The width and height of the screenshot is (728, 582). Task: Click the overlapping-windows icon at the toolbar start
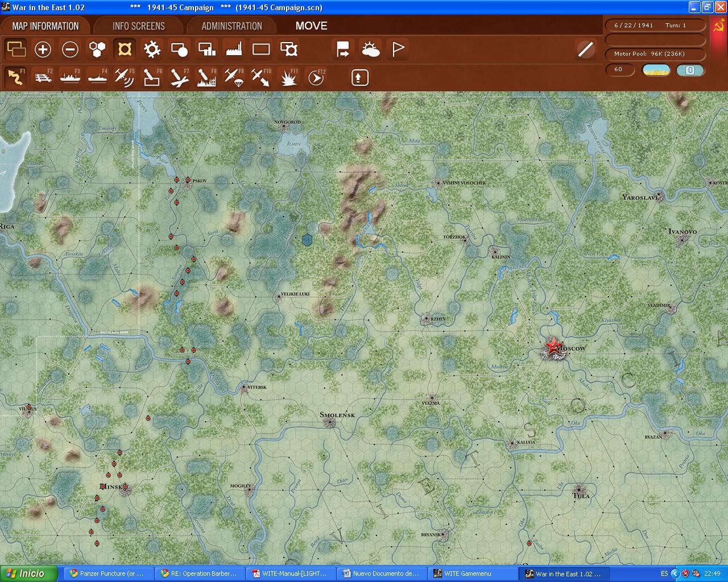[16, 49]
